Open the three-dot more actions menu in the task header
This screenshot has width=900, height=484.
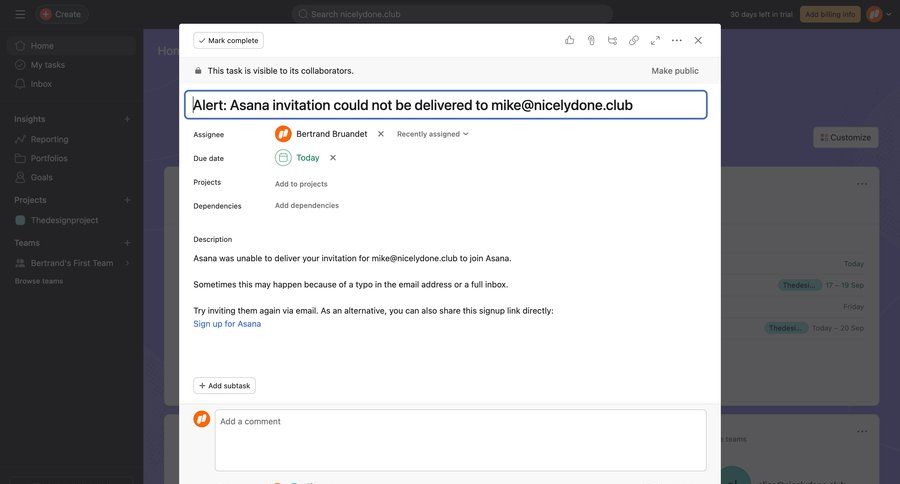tap(677, 40)
